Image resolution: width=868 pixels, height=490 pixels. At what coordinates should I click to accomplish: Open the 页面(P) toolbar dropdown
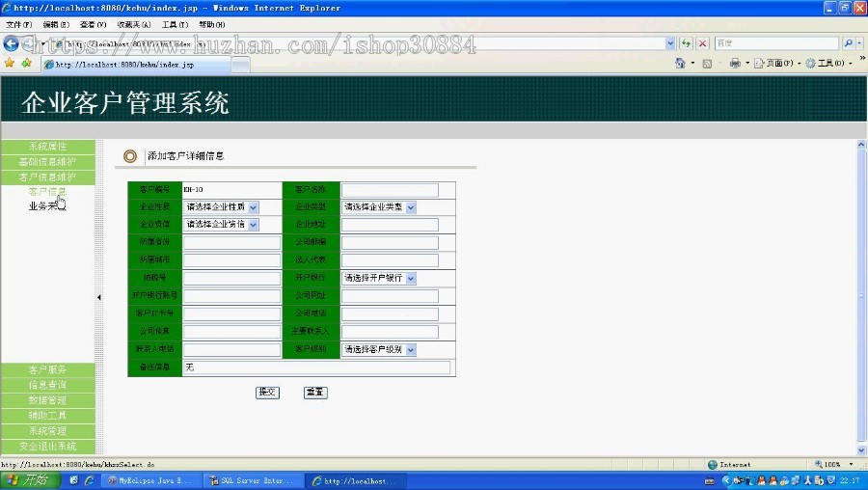pyautogui.click(x=779, y=63)
